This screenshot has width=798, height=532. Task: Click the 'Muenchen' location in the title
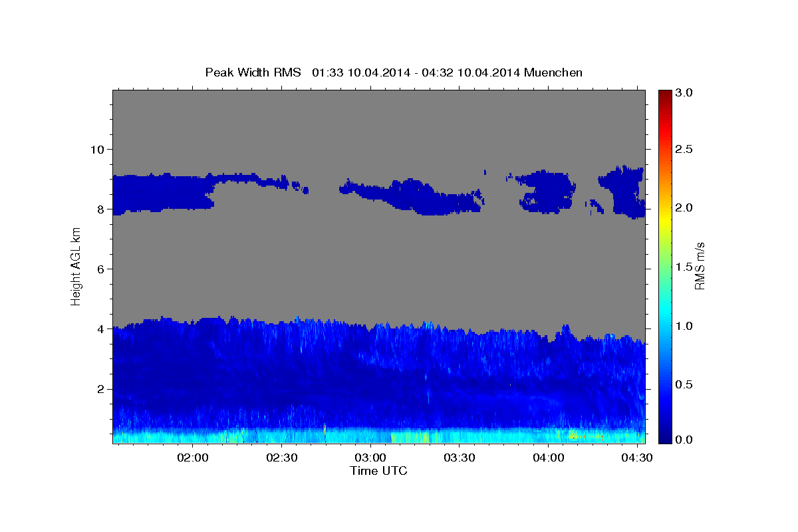[553, 72]
